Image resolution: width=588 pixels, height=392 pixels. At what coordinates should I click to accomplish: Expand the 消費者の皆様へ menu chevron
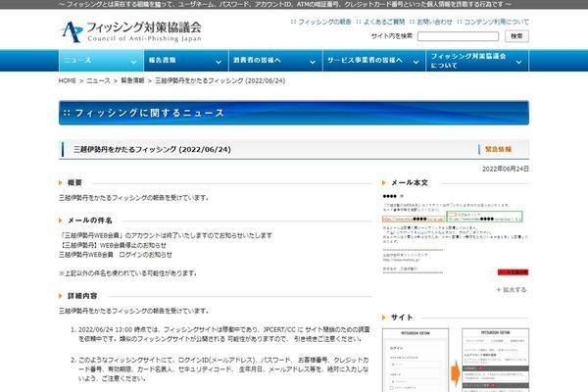click(313, 62)
